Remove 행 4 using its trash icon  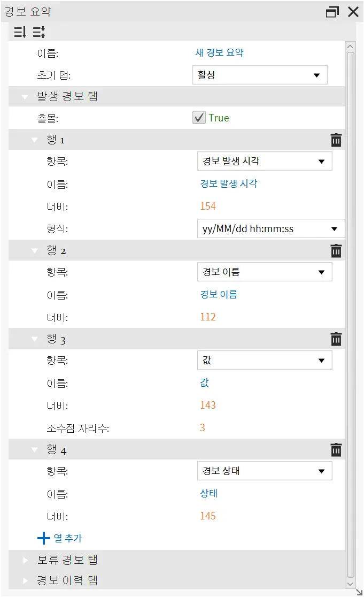pos(336,450)
